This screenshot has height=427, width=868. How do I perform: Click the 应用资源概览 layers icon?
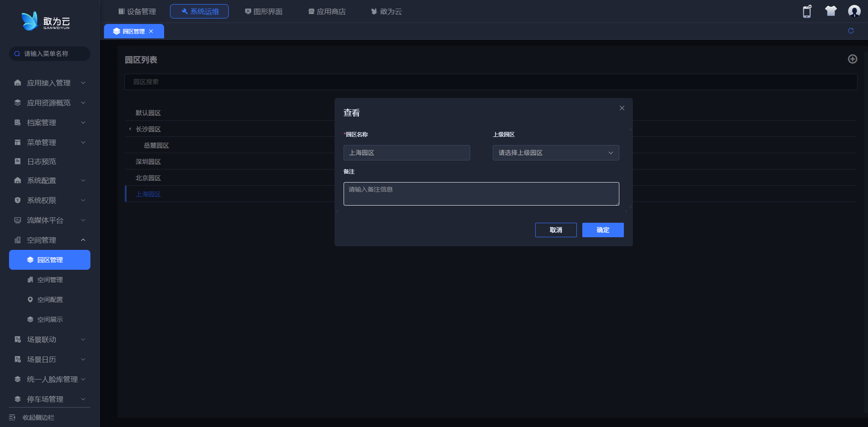point(18,103)
